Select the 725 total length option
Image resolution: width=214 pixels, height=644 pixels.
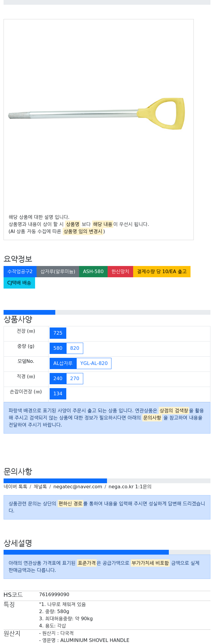58,333
